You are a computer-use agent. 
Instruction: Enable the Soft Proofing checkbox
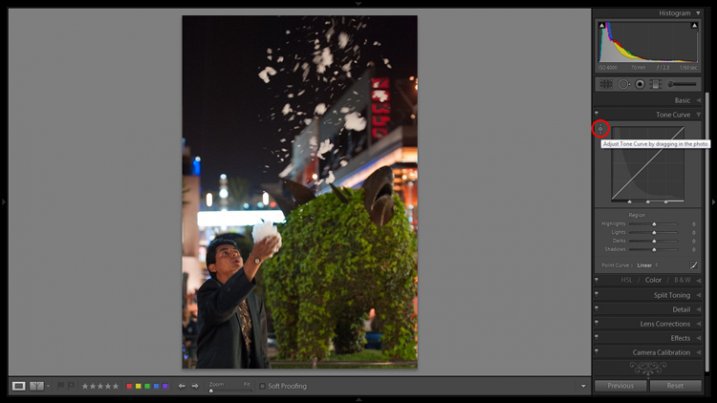tap(262, 386)
